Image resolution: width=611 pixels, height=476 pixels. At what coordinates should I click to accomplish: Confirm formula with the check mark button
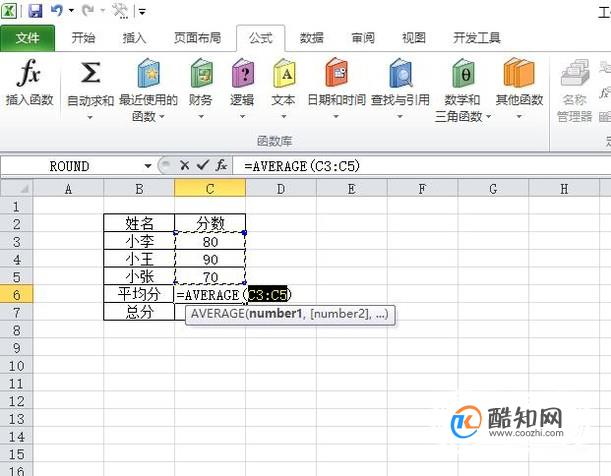click(203, 166)
